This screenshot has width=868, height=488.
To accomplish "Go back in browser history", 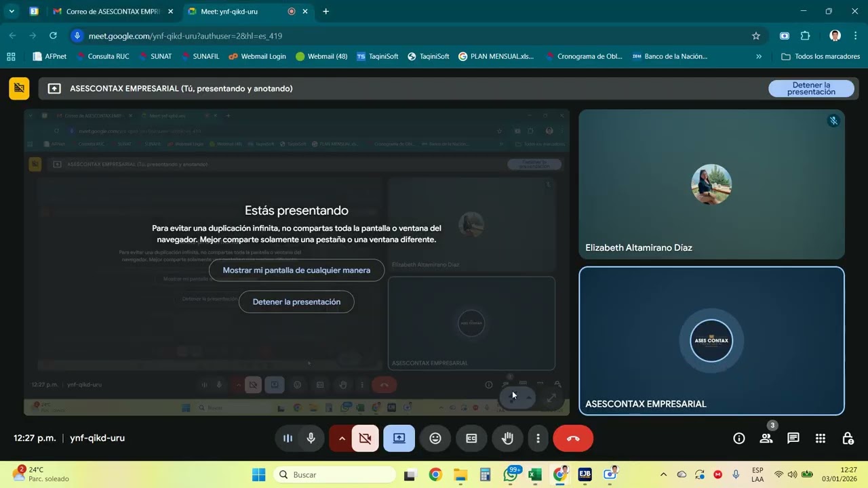I will [x=12, y=36].
